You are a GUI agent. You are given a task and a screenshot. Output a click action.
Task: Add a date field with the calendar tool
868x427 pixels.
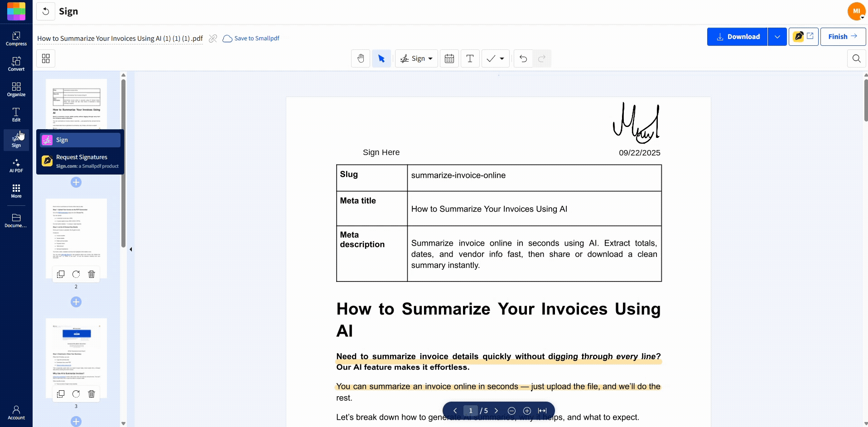449,58
